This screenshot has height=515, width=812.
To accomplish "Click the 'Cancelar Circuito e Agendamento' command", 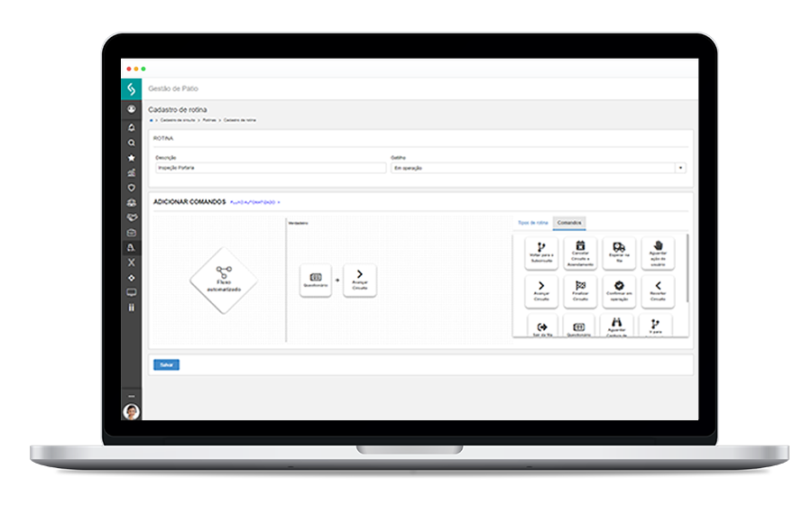I will coord(580,252).
